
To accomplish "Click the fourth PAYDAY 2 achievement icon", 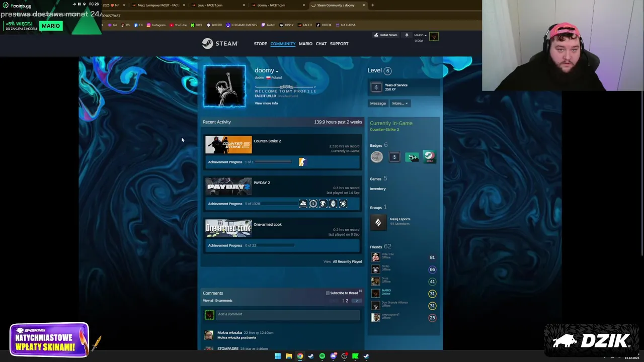I will 333,204.
